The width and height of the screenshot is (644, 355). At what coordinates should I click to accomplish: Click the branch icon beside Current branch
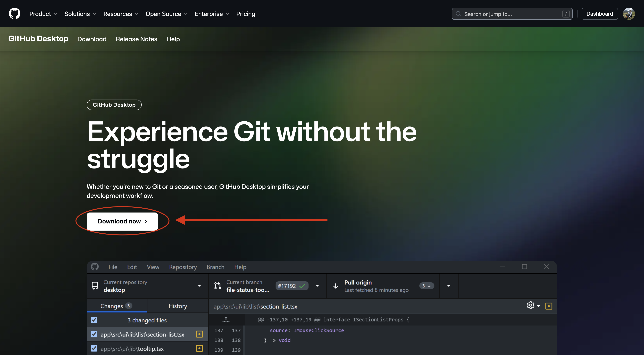[217, 286]
